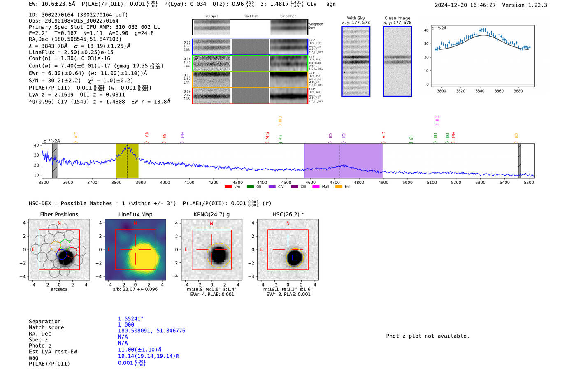Screen dimensions: 576x392
Task: Click the With Sky 2D spectrum image
Action: pyautogui.click(x=356, y=61)
